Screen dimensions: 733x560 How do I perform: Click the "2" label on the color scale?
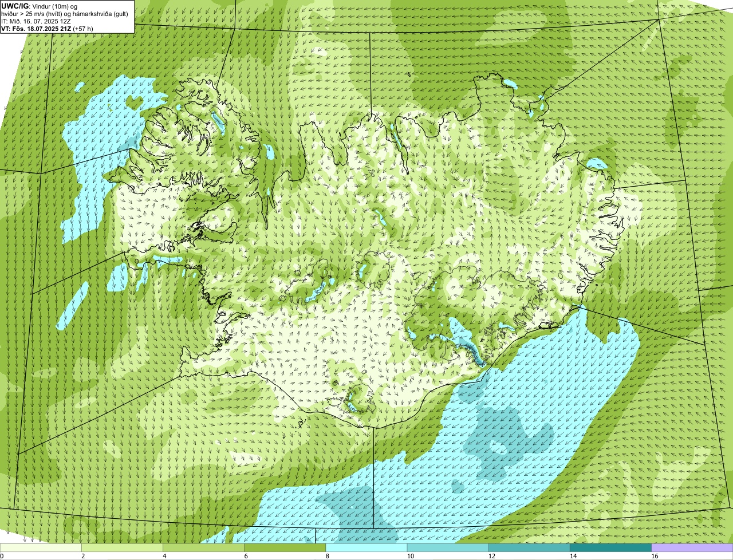83,556
